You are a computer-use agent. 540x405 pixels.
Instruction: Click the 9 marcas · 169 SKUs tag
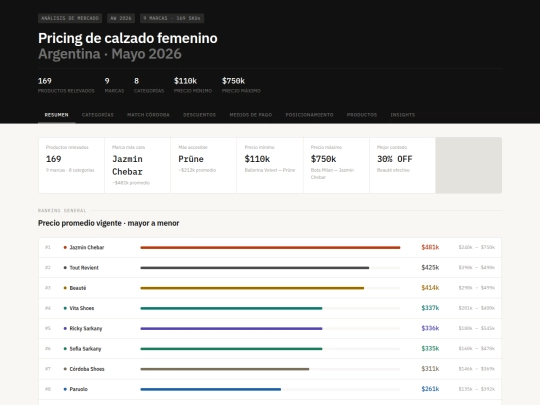[172, 18]
